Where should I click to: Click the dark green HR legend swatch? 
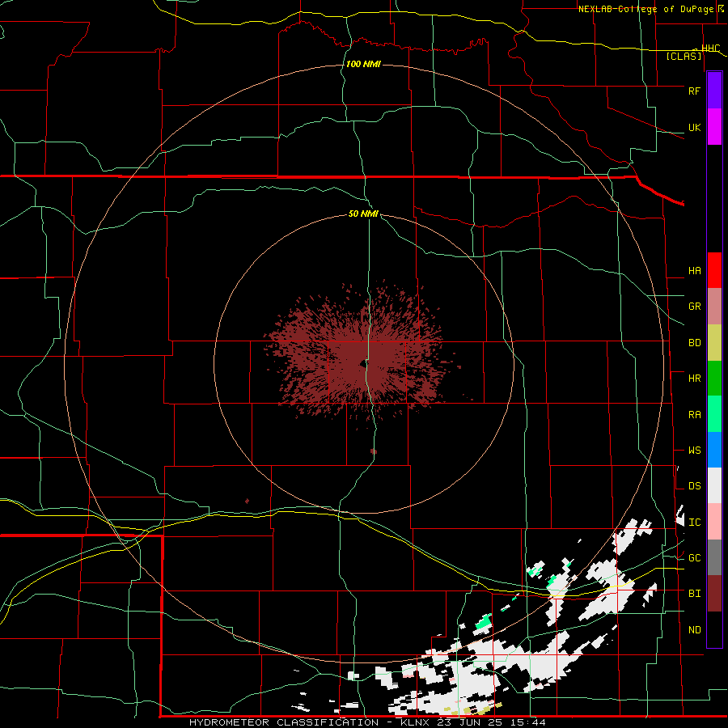[x=714, y=379]
